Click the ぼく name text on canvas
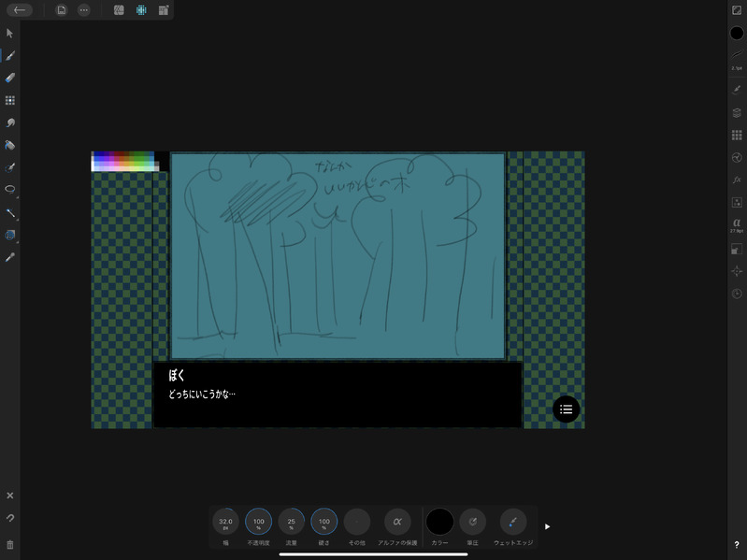The image size is (747, 560). point(177,375)
